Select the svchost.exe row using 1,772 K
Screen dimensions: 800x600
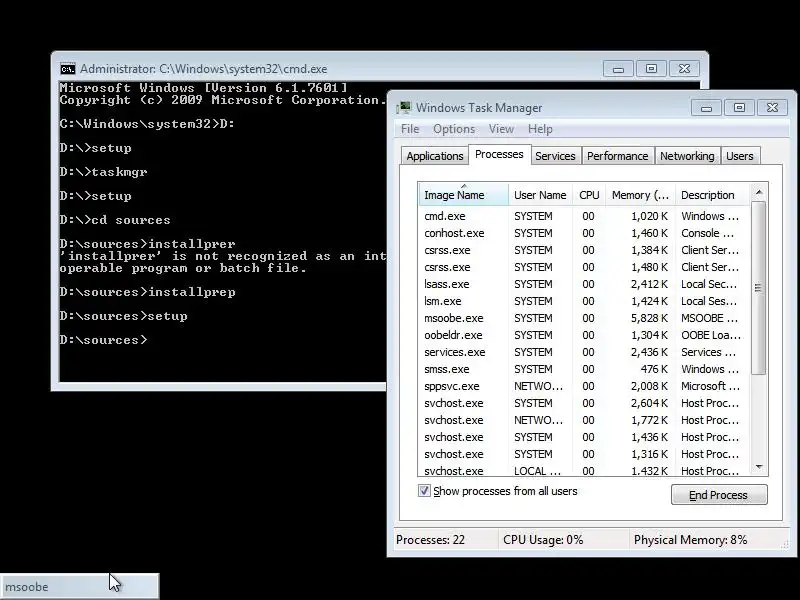pyautogui.click(x=584, y=420)
